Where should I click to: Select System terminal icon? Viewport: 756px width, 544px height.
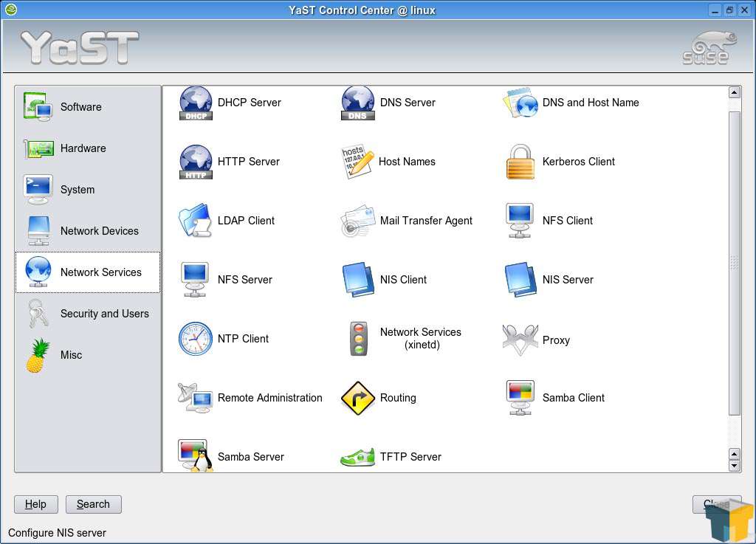(x=38, y=190)
